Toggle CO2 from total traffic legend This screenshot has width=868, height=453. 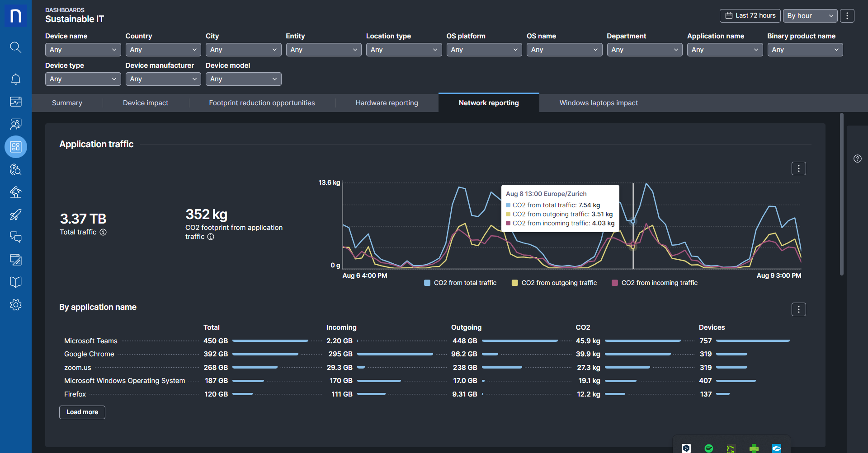[460, 283]
